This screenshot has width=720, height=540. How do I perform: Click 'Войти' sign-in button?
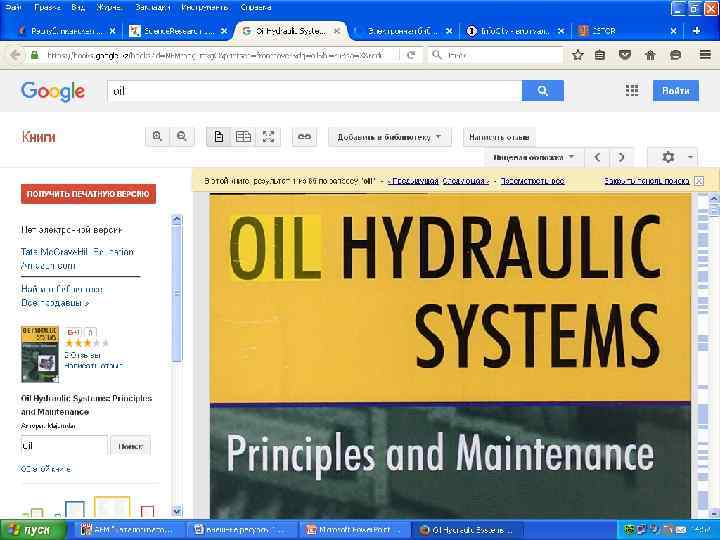coord(676,90)
